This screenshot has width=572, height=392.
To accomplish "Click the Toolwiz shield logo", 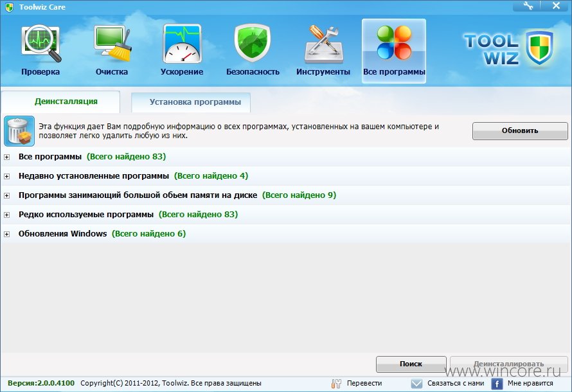I will [539, 48].
